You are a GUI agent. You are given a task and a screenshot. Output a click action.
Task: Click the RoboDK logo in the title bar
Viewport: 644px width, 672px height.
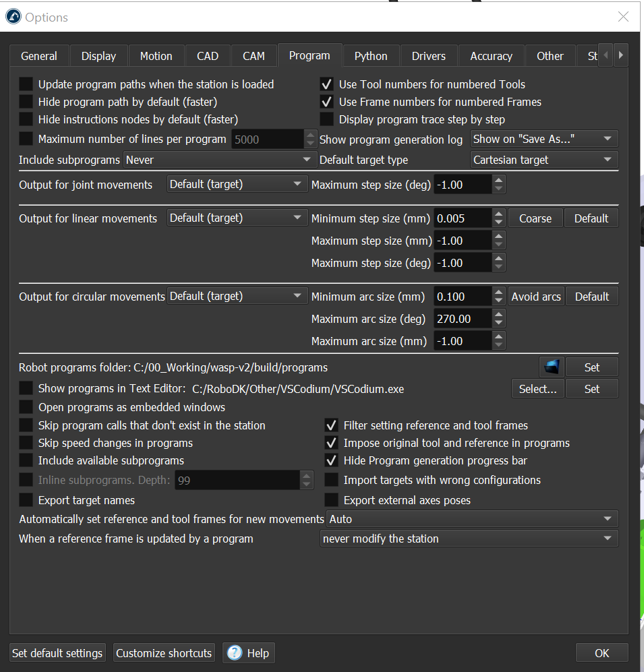click(x=13, y=18)
